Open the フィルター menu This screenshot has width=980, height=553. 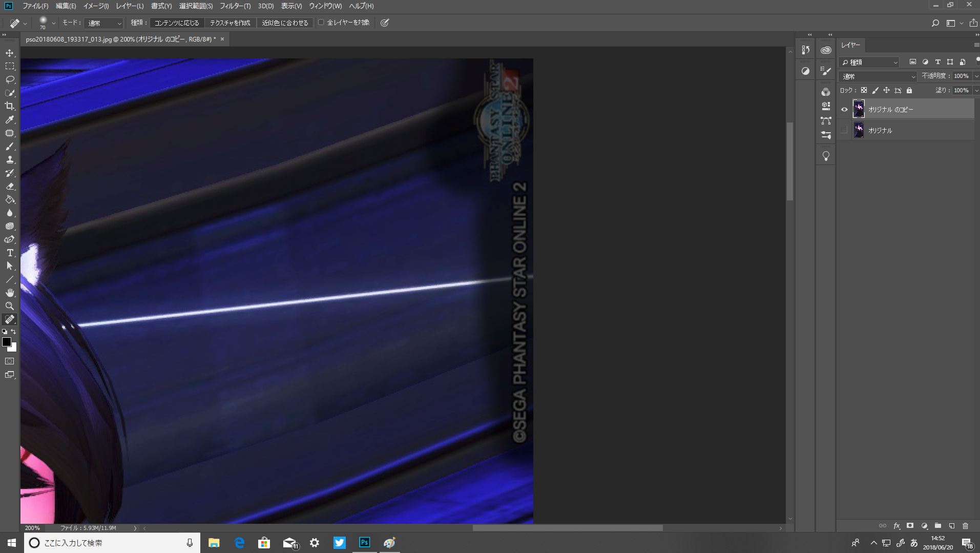click(x=235, y=6)
